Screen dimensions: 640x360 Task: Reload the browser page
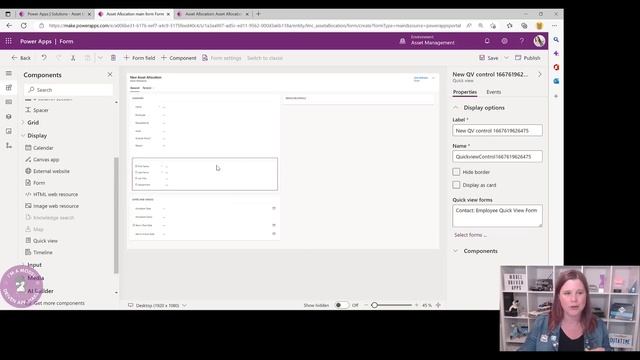[24, 26]
